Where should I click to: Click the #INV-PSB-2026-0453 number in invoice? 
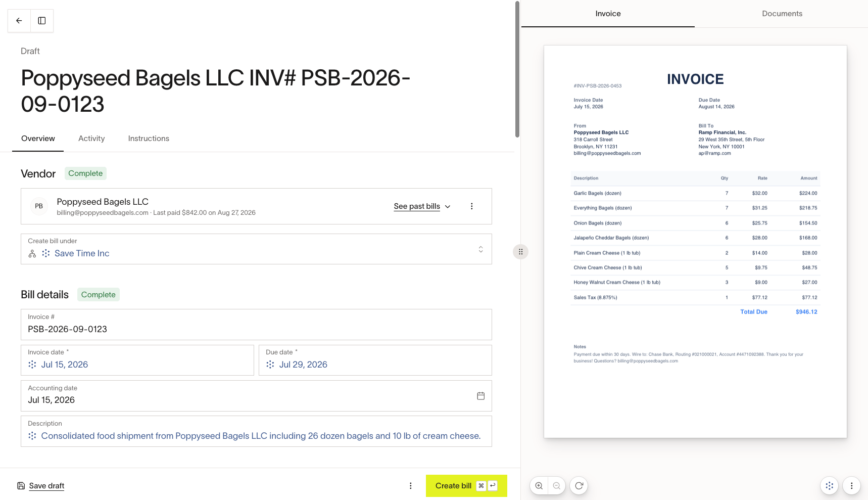[x=598, y=86]
